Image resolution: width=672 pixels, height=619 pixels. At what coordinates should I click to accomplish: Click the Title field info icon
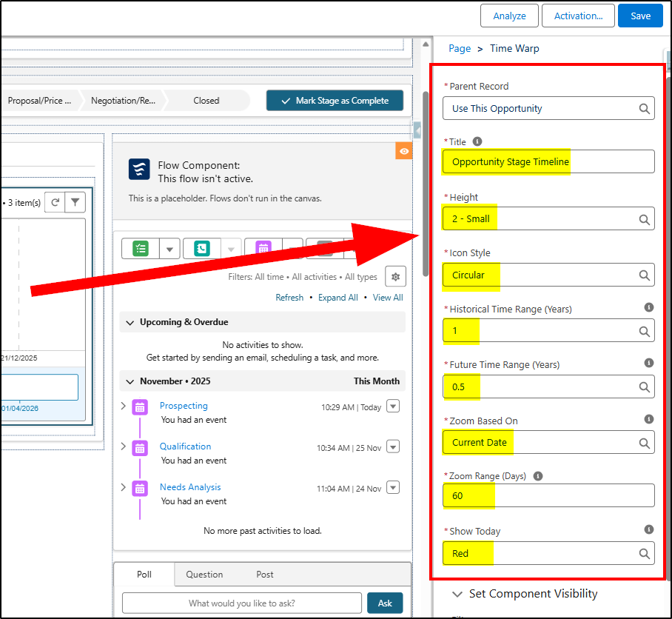[x=477, y=141]
